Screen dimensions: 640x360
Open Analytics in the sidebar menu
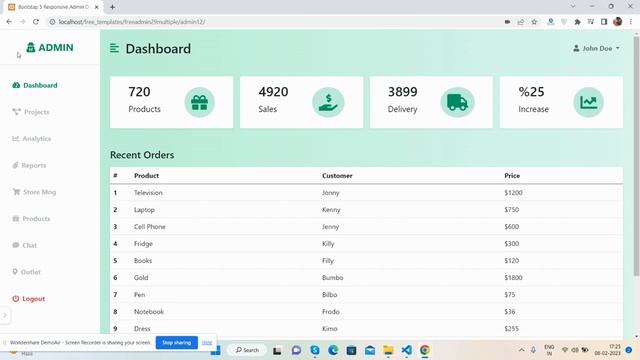[32, 139]
